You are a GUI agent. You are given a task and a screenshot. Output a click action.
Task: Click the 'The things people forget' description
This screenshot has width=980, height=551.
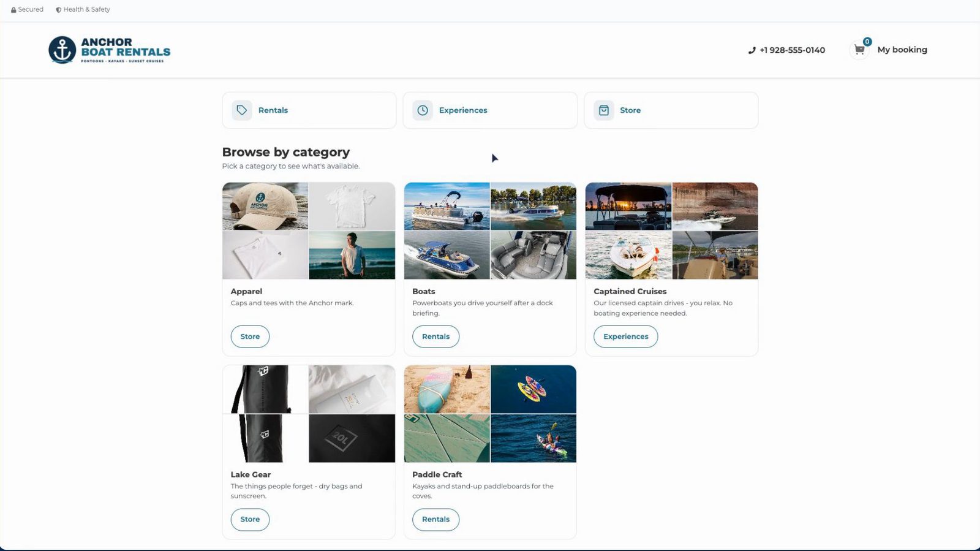coord(296,491)
